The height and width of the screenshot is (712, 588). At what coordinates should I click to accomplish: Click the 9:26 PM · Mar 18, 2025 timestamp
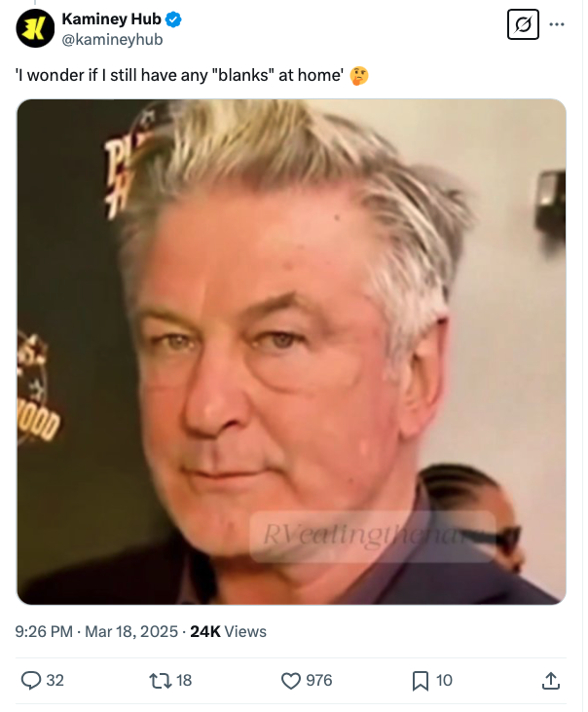(96, 631)
